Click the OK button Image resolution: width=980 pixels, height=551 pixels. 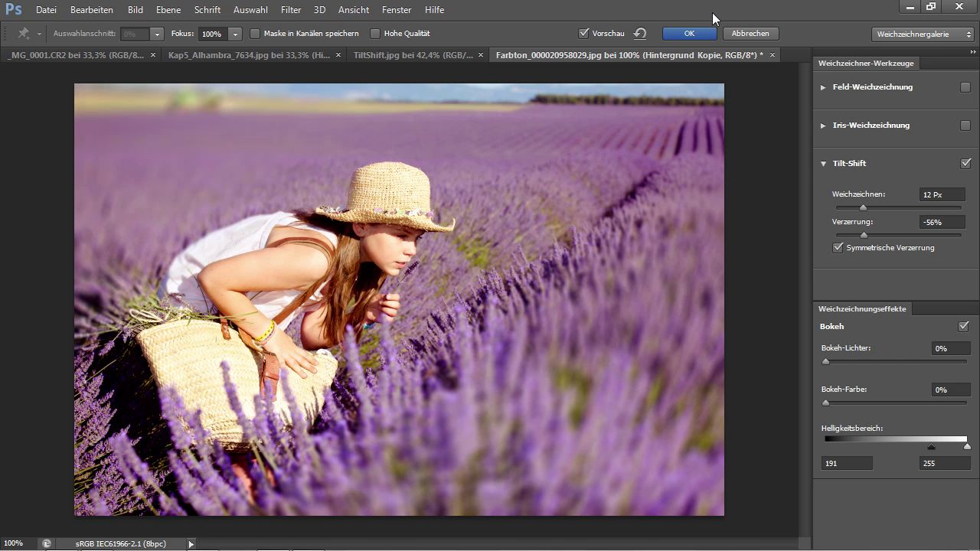click(x=689, y=34)
